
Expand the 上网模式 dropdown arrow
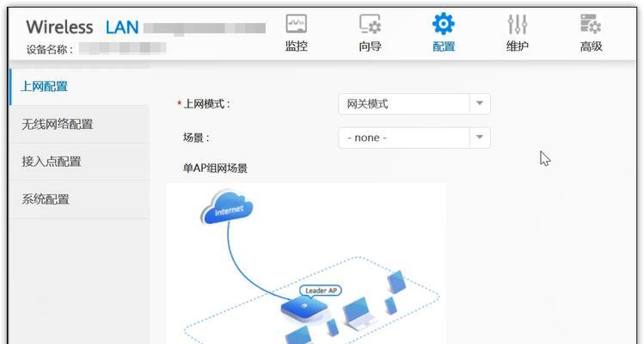pos(480,103)
